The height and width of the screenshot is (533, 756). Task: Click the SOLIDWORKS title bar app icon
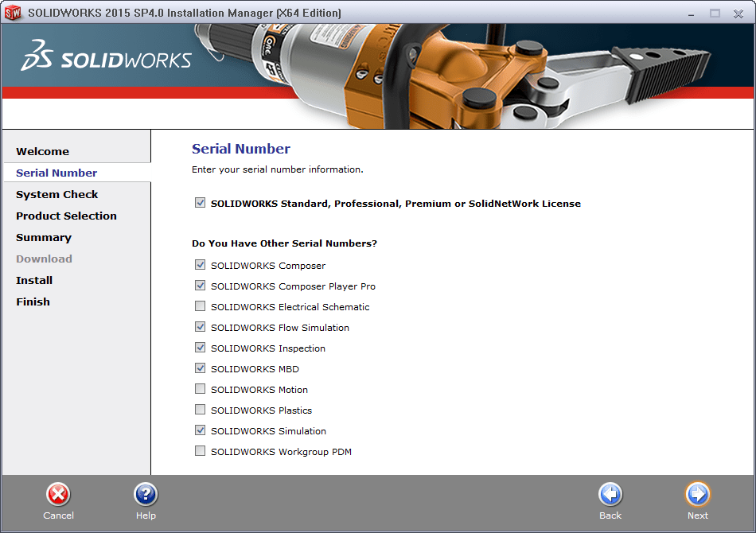[x=13, y=13]
